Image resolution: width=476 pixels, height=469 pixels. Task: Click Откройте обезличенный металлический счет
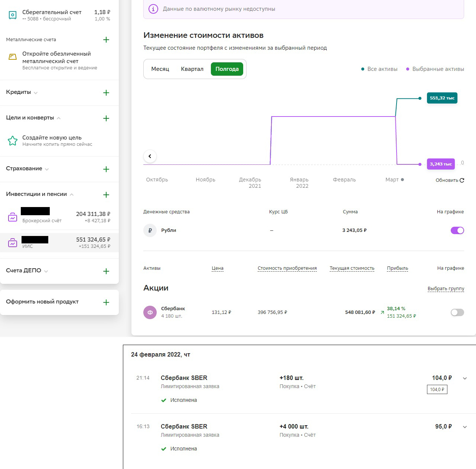coord(56,58)
